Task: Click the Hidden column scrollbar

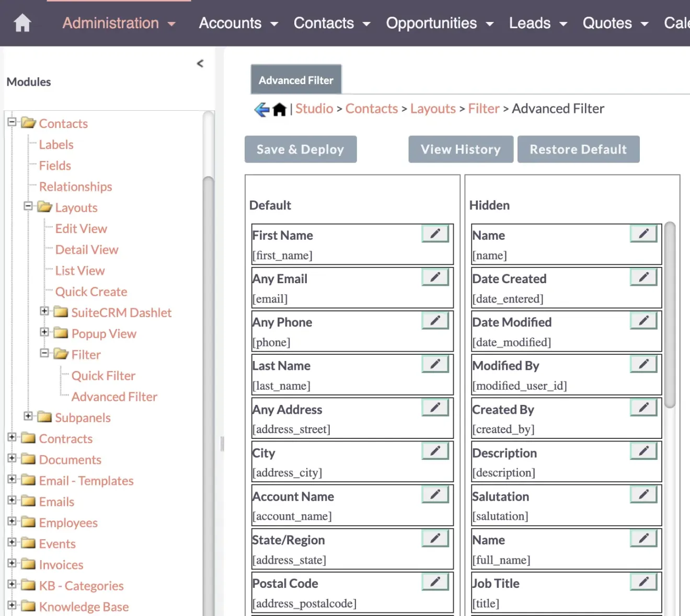Action: [x=670, y=315]
